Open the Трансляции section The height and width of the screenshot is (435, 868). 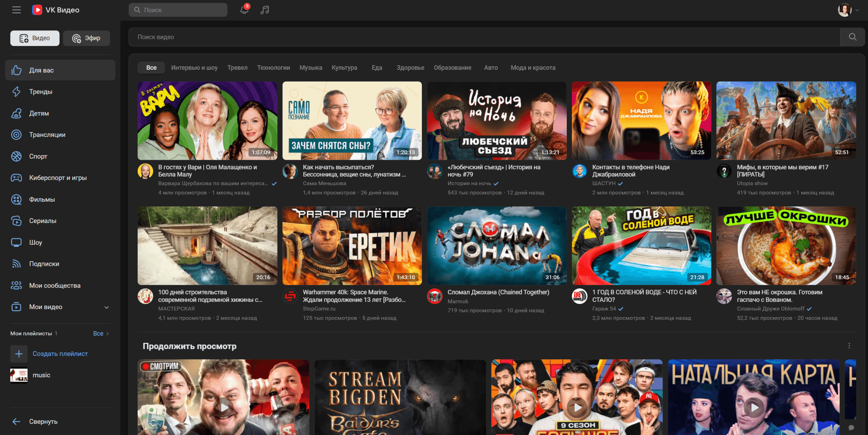(x=47, y=135)
